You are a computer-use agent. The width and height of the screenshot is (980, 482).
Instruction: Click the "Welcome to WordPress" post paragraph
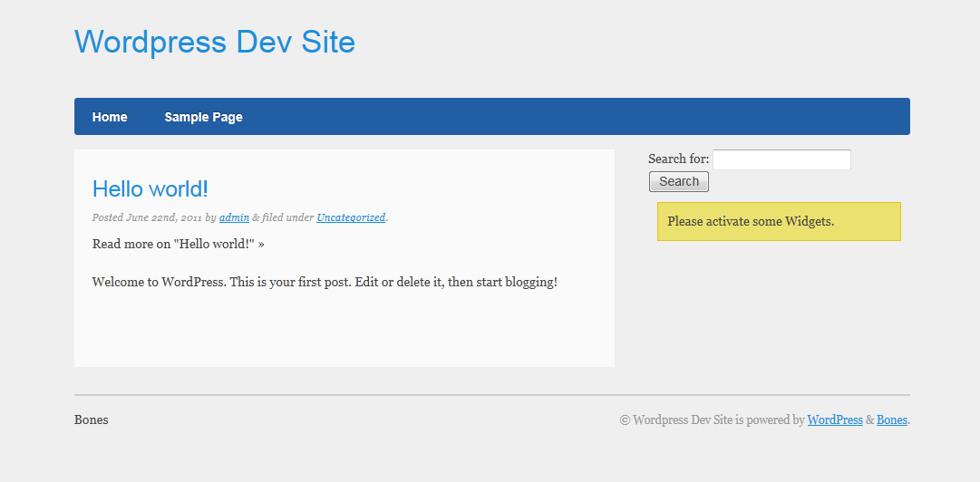pos(325,282)
